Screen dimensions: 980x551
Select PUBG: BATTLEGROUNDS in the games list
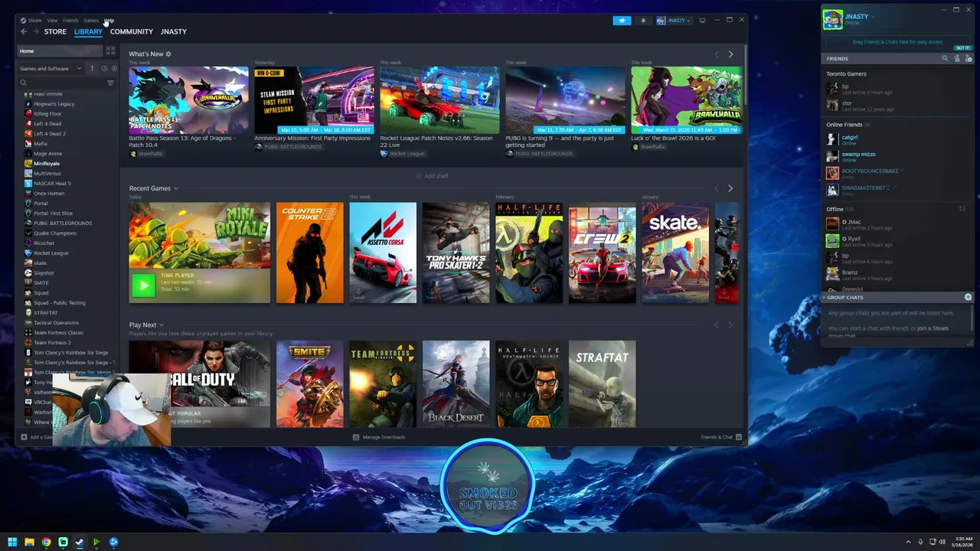(x=63, y=223)
